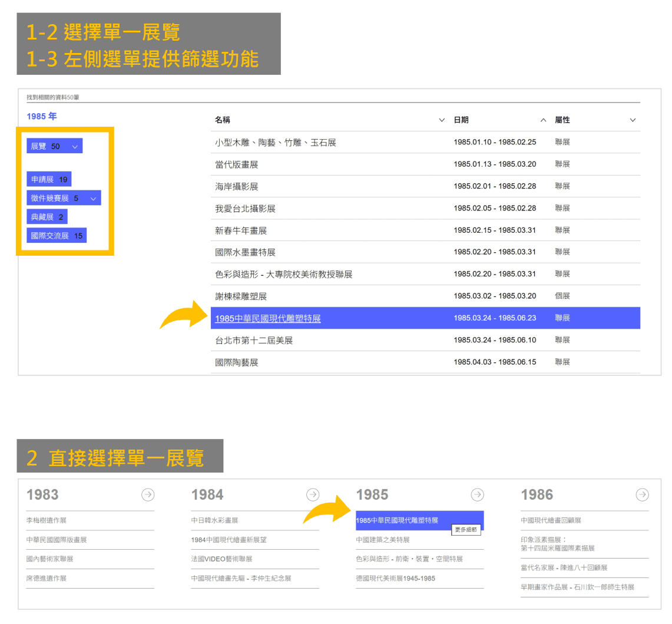Click the 1984 circular arrow navigation icon

(x=312, y=495)
